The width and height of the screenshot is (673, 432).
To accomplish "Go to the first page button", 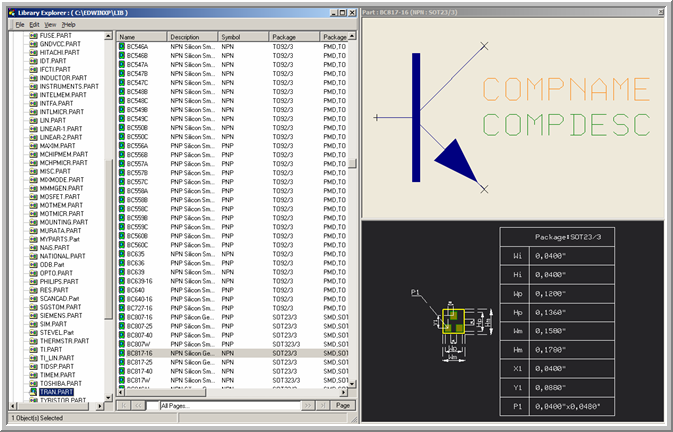I will click(x=124, y=405).
